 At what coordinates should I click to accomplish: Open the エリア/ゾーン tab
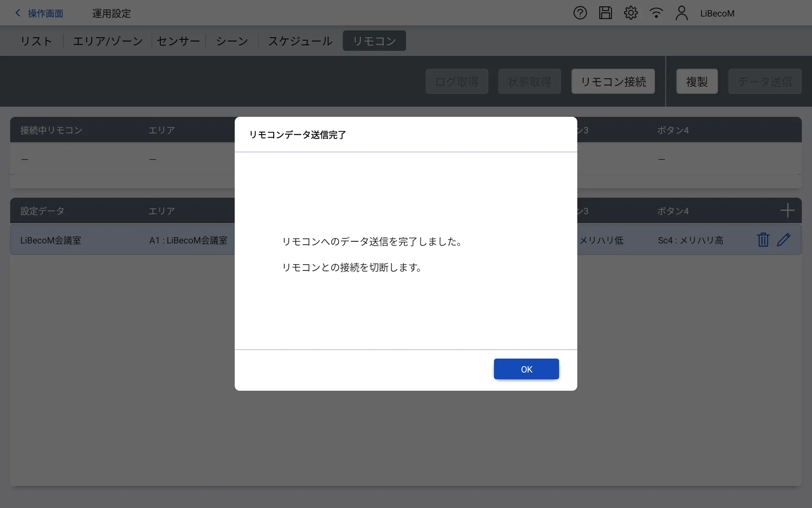tap(108, 41)
